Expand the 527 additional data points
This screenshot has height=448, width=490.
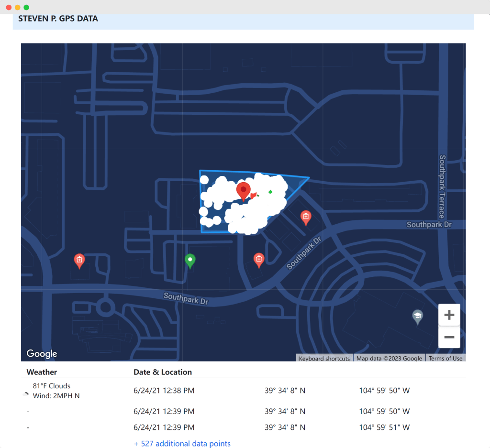(x=182, y=443)
